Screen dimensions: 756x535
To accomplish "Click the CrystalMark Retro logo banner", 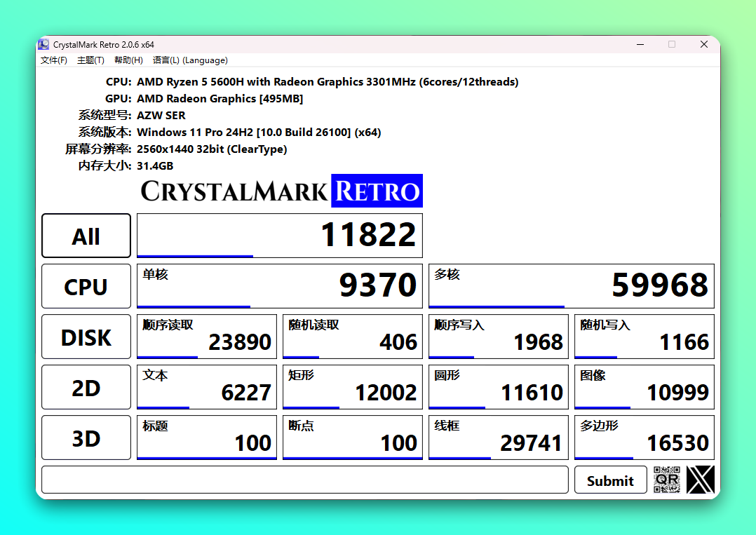I will [x=281, y=191].
